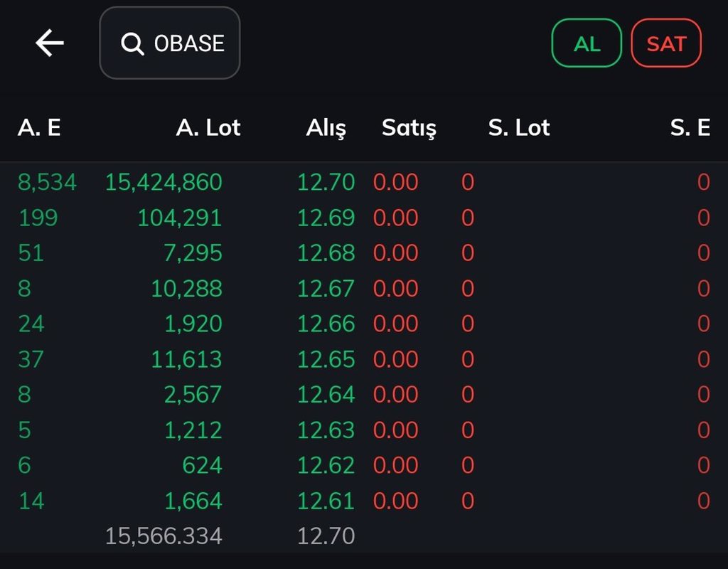The width and height of the screenshot is (728, 569).
Task: Select order count 5
Action: [x=24, y=430]
